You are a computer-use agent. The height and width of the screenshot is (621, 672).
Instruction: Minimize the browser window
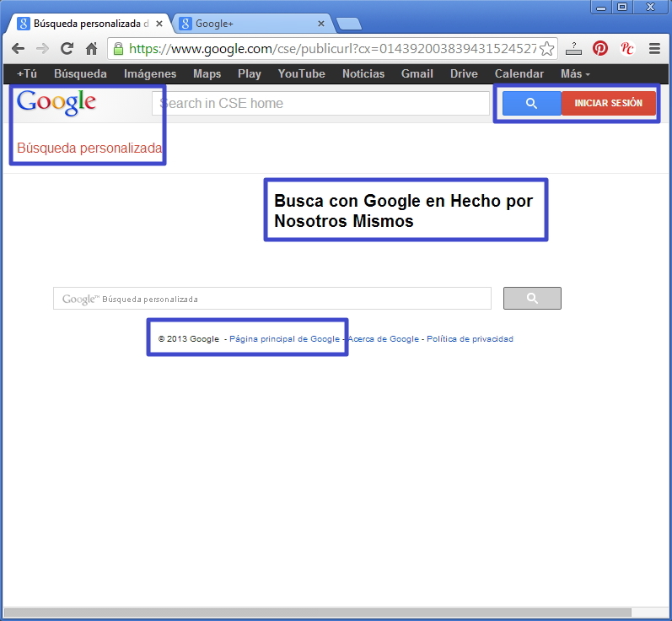pos(601,8)
